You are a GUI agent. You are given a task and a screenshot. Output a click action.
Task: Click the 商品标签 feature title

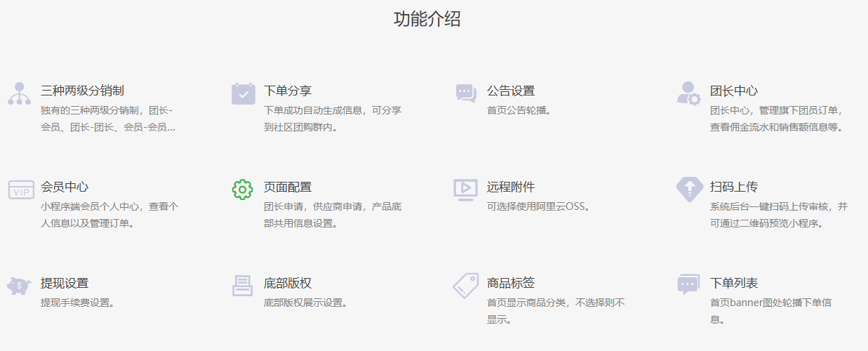pos(511,283)
